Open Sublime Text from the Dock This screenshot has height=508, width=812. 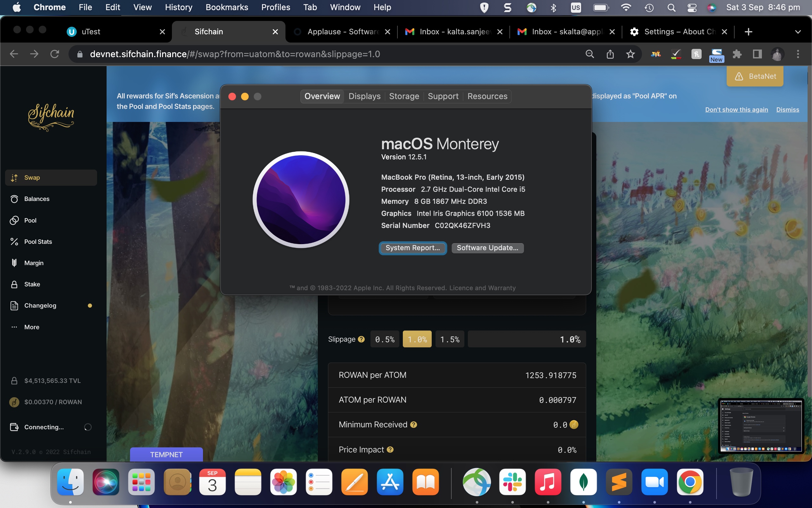pyautogui.click(x=619, y=482)
